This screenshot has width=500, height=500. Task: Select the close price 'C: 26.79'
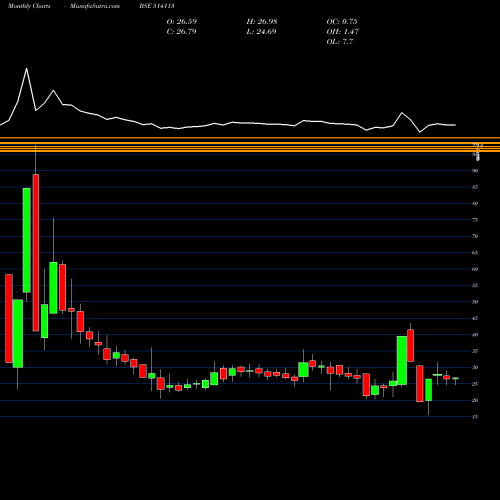[181, 32]
